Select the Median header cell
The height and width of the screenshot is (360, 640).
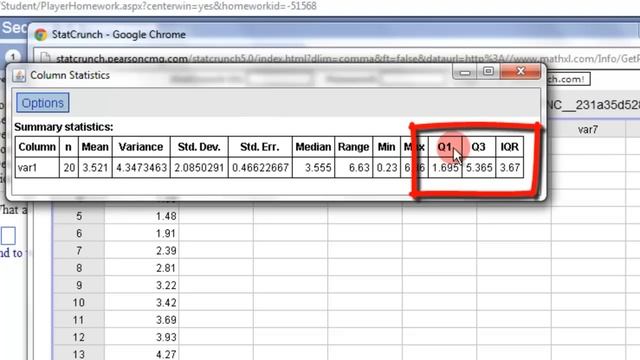coord(313,147)
